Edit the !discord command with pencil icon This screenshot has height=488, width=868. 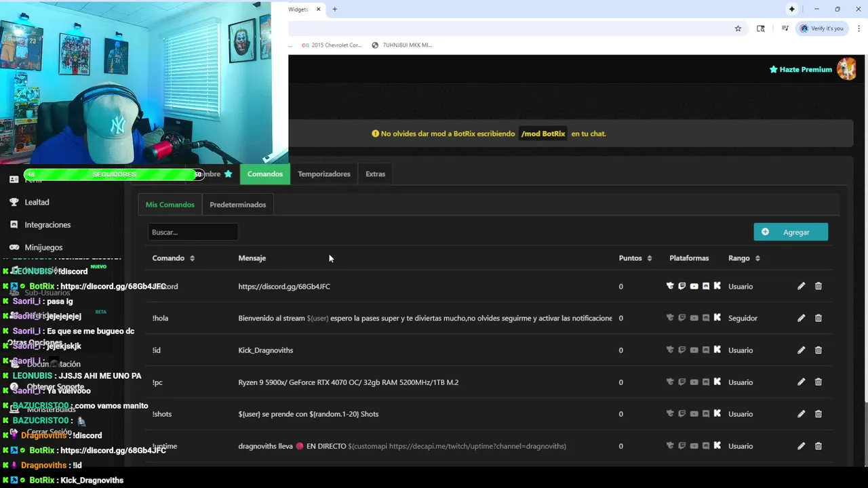point(801,286)
